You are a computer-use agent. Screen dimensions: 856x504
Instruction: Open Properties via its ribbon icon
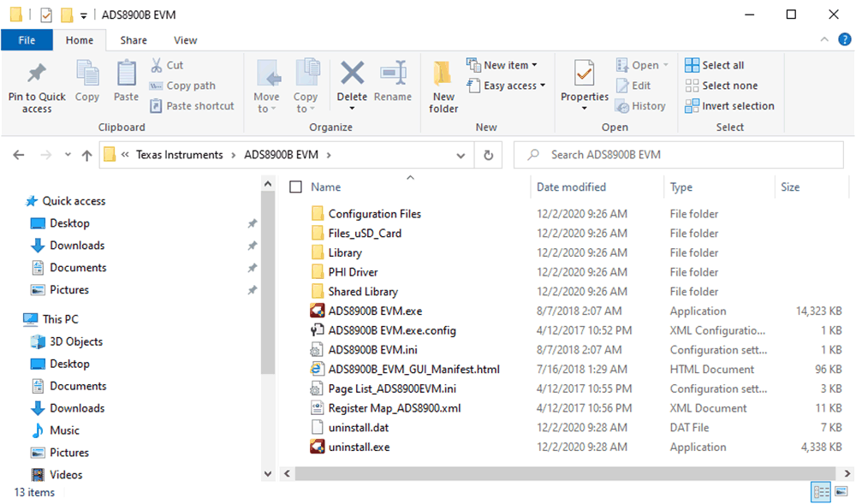tap(584, 81)
